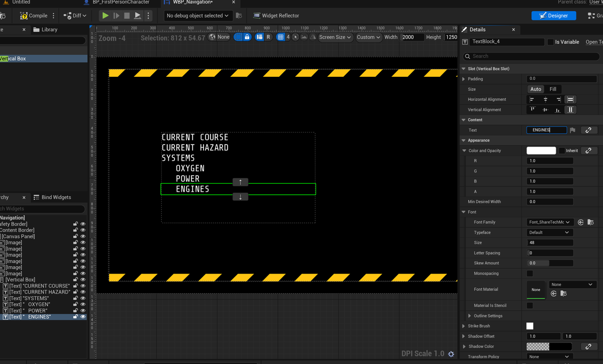The width and height of the screenshot is (603, 364).
Task: Open the Font Material None dropdown
Action: pos(572,285)
